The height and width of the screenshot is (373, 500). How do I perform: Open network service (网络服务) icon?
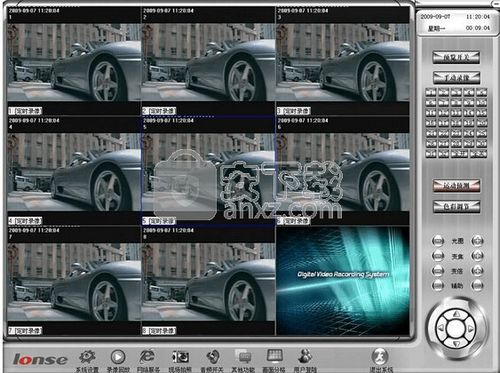147,357
